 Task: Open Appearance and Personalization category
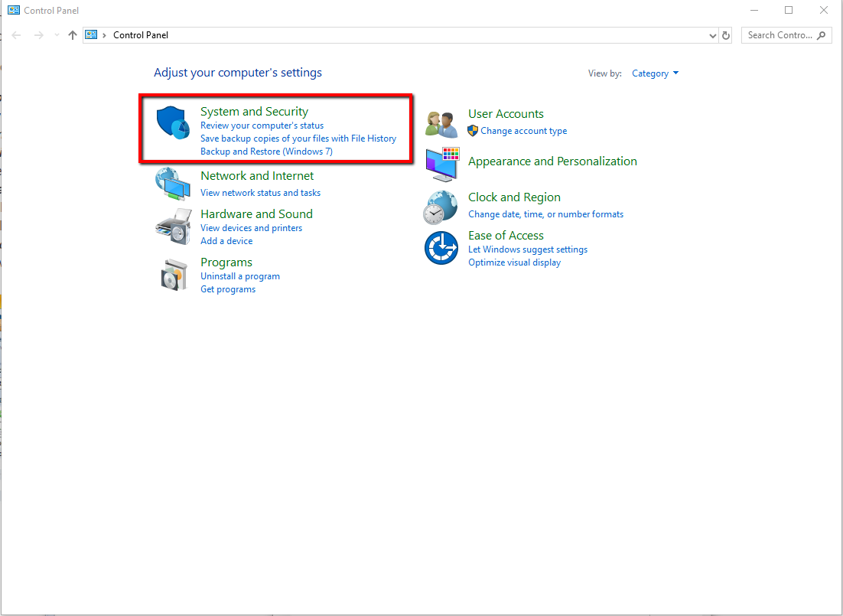pos(552,161)
